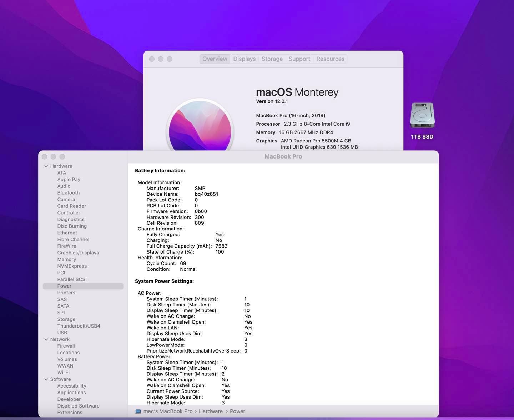
Task: Collapse the Hardware section in sidebar
Action: 46,166
